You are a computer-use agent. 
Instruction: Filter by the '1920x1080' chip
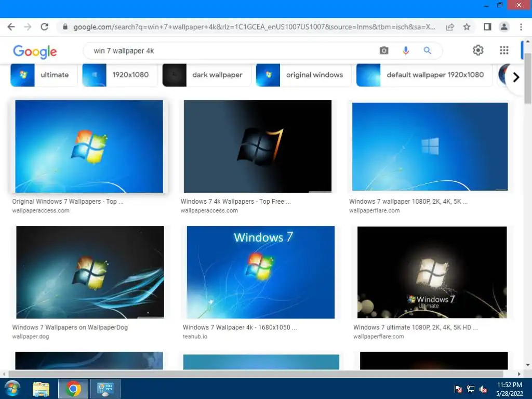(x=120, y=75)
